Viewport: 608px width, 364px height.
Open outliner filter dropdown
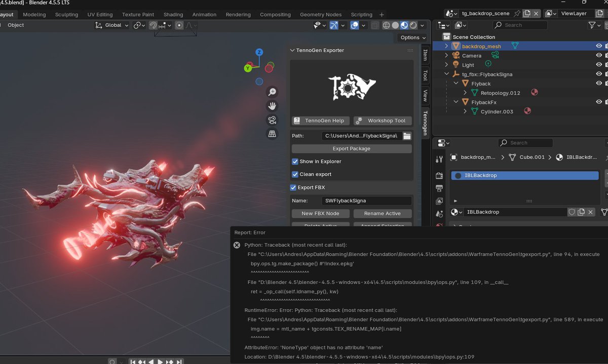click(x=594, y=25)
